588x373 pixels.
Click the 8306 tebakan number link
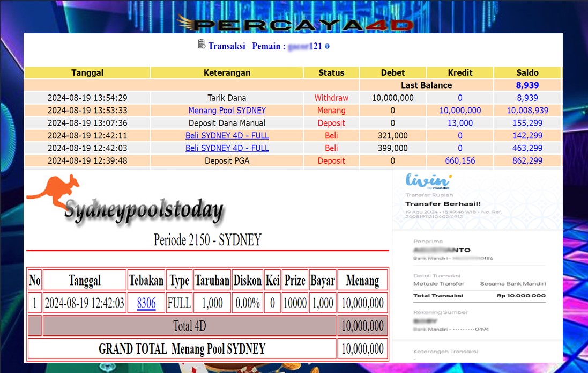(x=146, y=303)
